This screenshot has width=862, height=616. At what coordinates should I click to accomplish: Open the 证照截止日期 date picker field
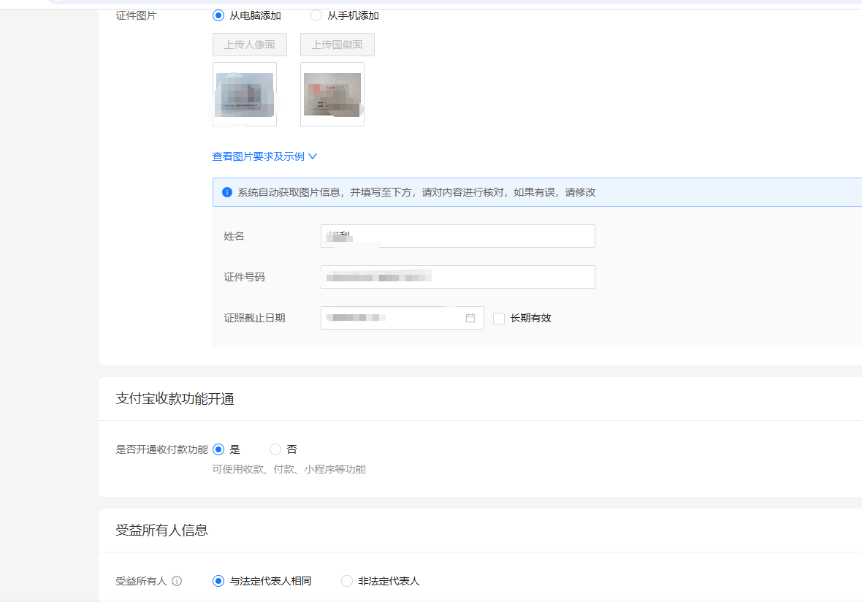(x=394, y=318)
